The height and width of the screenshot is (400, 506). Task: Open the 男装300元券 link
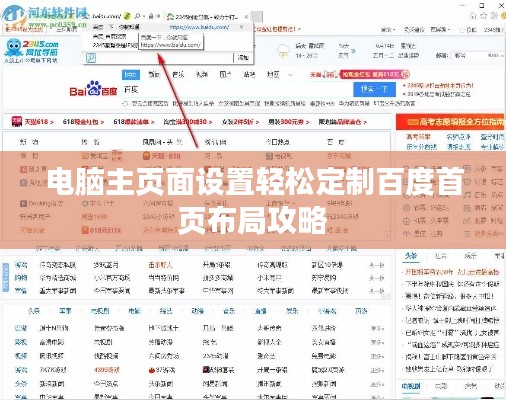click(289, 122)
